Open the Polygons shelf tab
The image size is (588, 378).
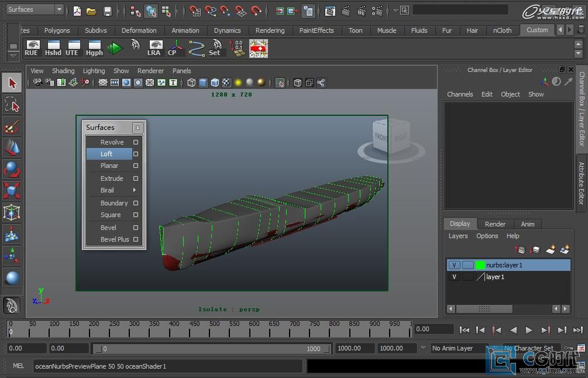pyautogui.click(x=57, y=30)
